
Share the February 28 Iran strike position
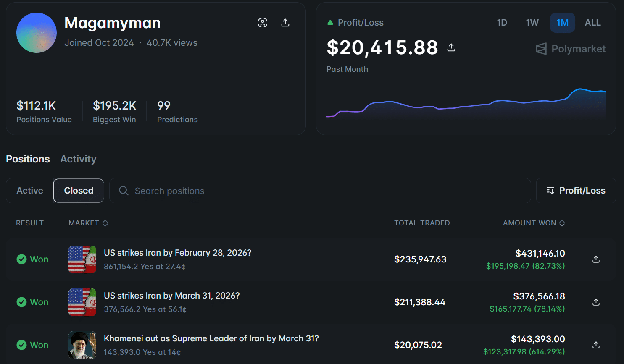(596, 259)
